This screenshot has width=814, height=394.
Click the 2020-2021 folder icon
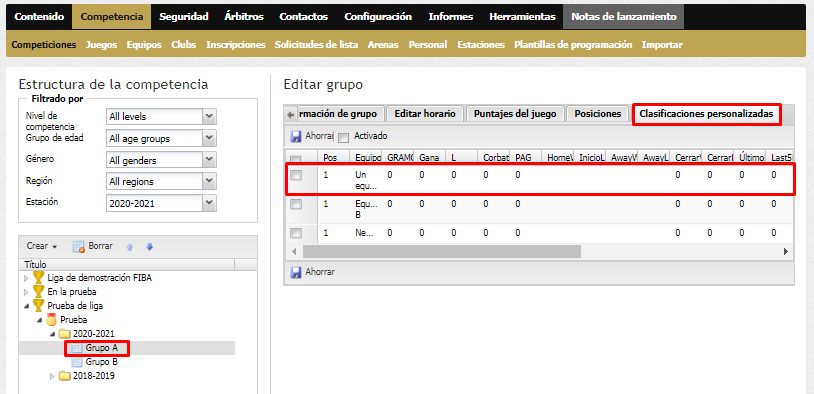point(65,334)
